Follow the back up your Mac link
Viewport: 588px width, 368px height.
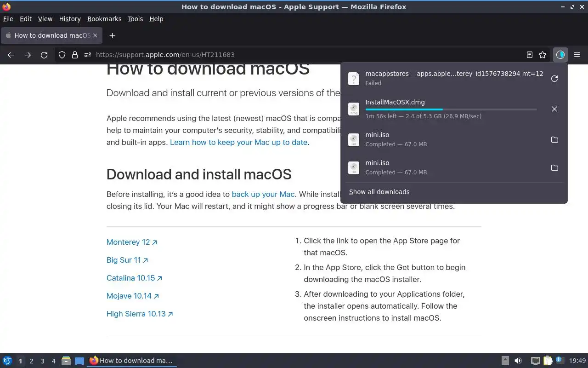click(263, 194)
